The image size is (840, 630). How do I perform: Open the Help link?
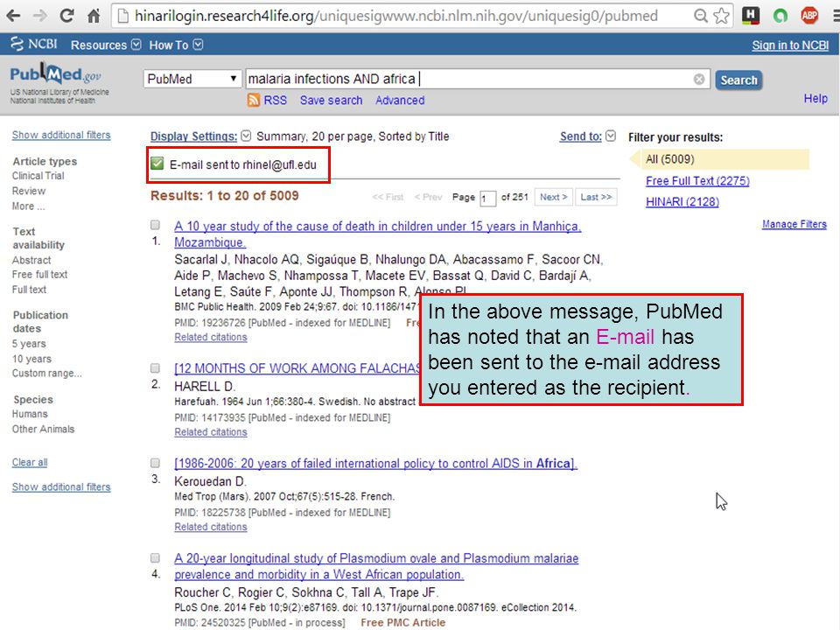click(815, 99)
